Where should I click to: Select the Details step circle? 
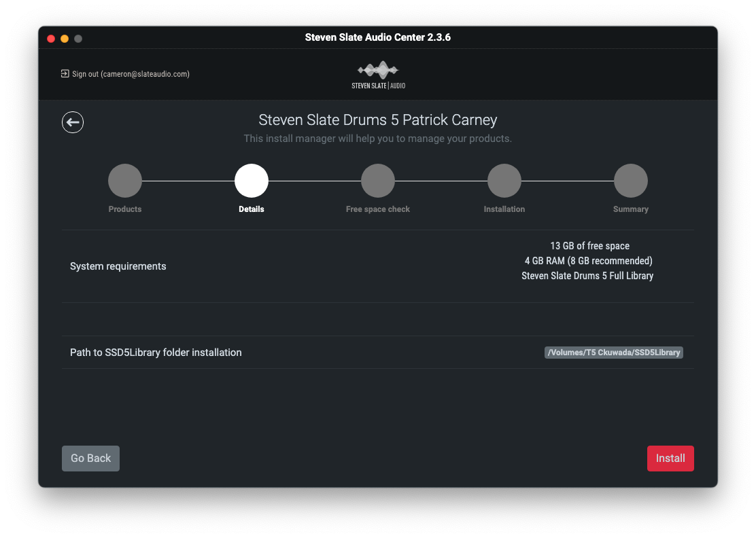(x=251, y=181)
